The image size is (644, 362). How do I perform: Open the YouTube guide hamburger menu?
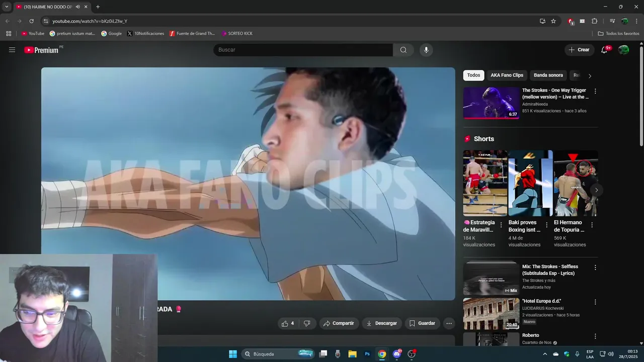(x=12, y=50)
